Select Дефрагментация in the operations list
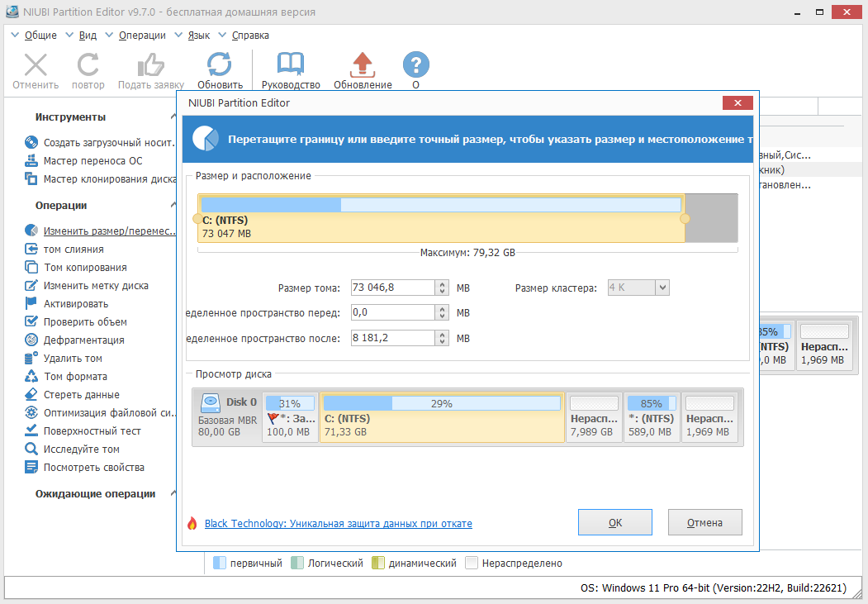 pos(83,340)
